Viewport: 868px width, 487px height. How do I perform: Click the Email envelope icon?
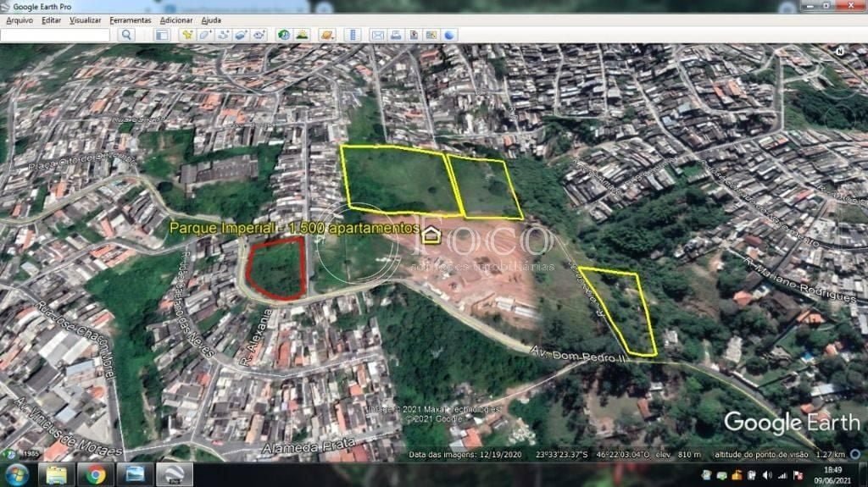tap(377, 35)
